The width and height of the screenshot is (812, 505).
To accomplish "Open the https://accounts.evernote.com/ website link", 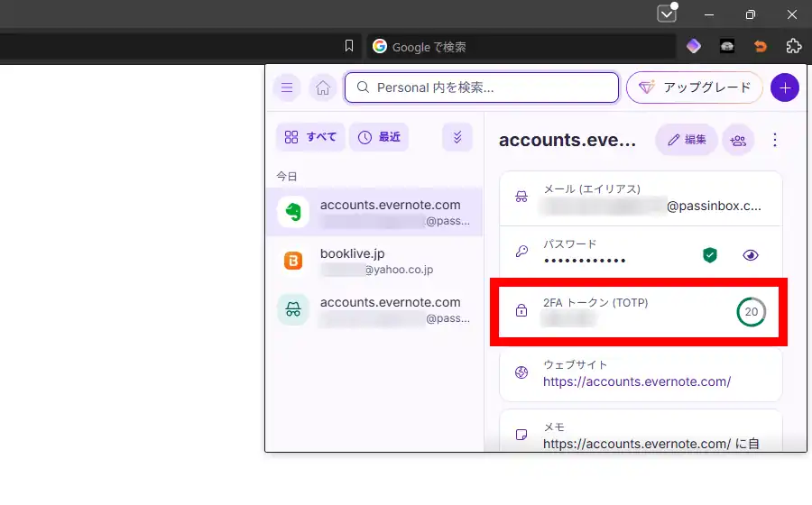I will (x=636, y=381).
